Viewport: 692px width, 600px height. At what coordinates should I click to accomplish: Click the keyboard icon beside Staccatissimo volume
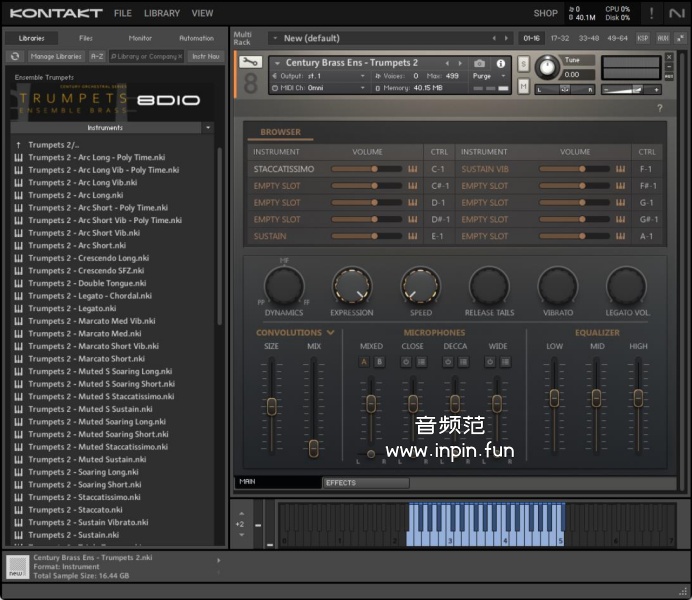(412, 169)
